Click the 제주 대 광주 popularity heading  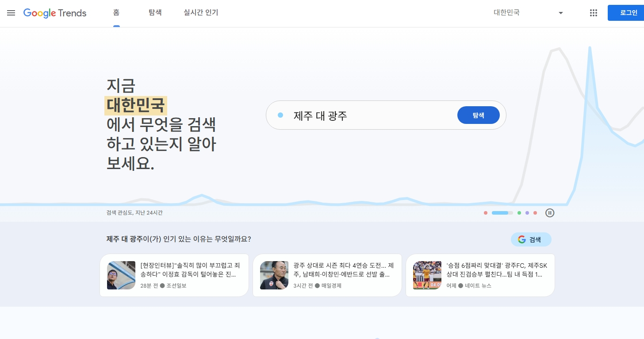click(179, 239)
